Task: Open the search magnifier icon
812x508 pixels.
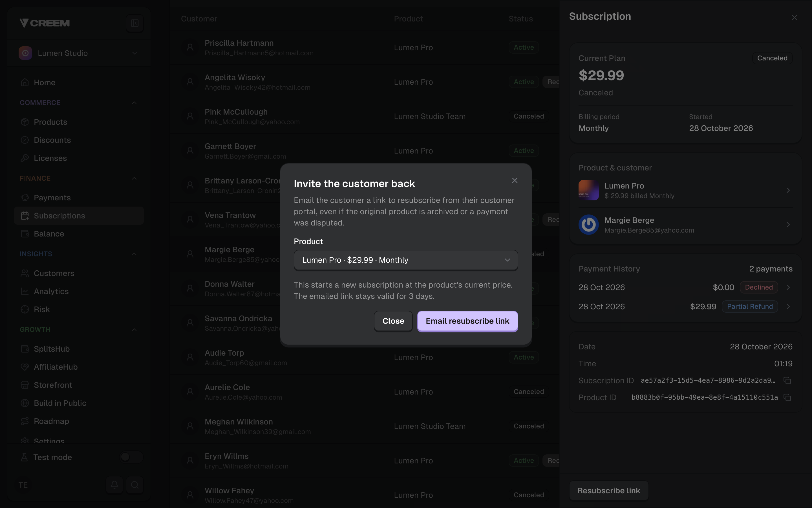Action: (134, 485)
